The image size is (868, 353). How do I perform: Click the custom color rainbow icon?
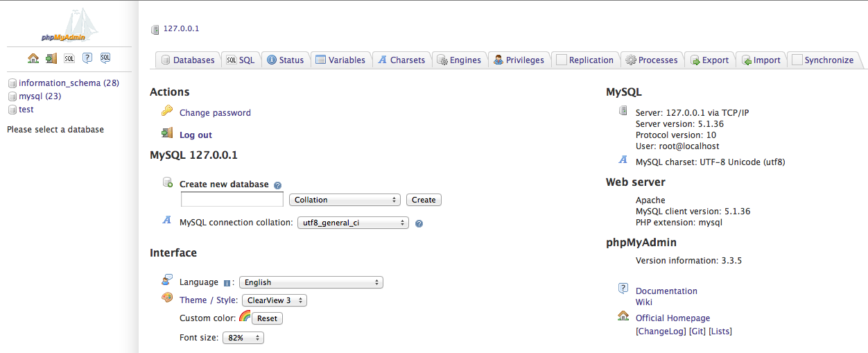245,316
